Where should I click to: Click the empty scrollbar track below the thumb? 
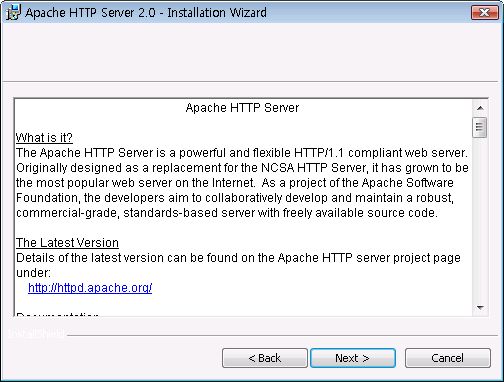pos(480,218)
